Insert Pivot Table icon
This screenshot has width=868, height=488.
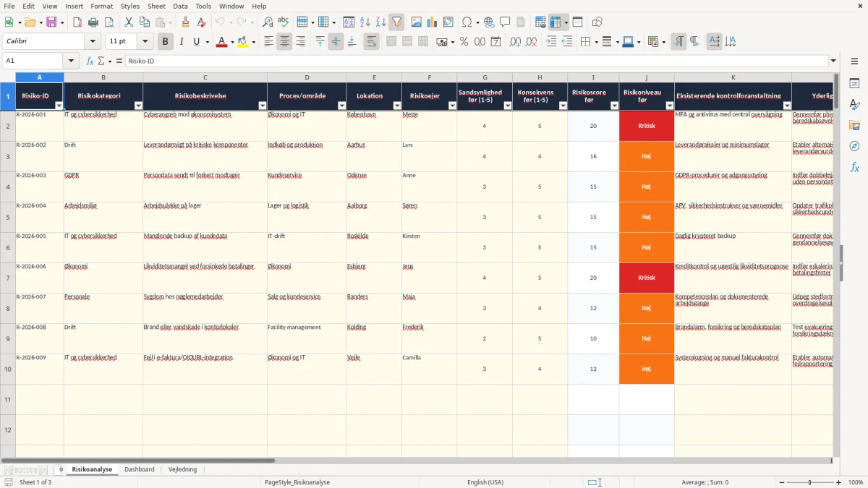(448, 22)
